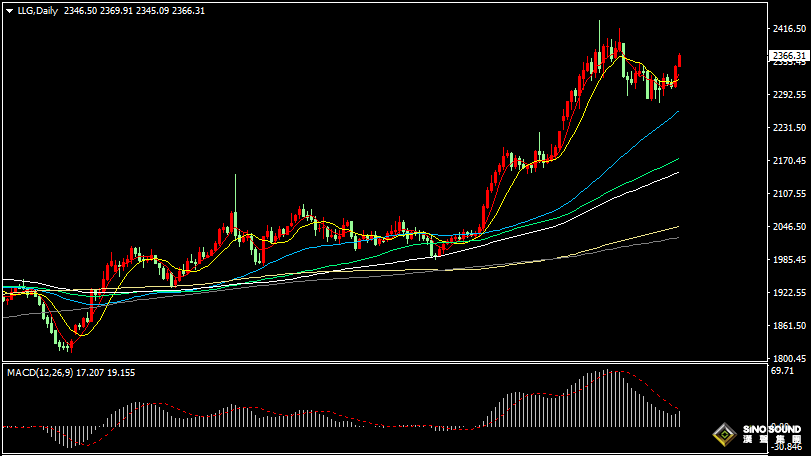Viewport: 811px width, 456px height.
Task: Click the last MACD histogram bar
Action: coord(679,418)
